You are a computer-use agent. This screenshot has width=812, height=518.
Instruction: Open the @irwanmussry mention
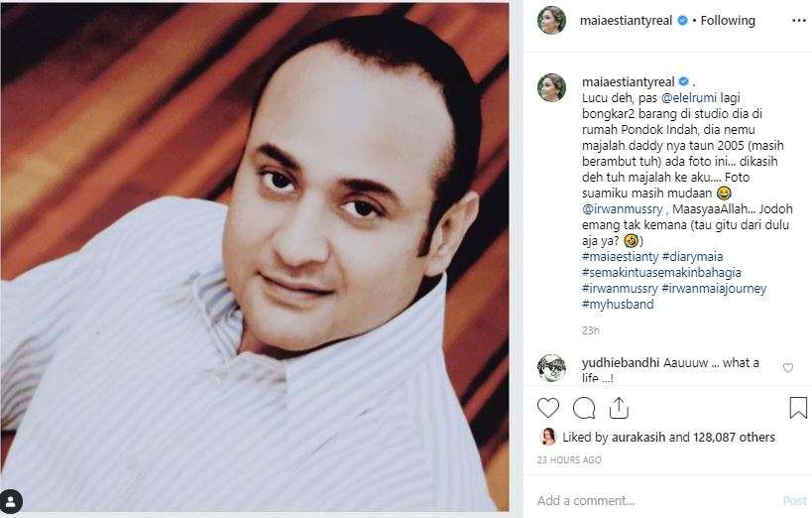622,209
